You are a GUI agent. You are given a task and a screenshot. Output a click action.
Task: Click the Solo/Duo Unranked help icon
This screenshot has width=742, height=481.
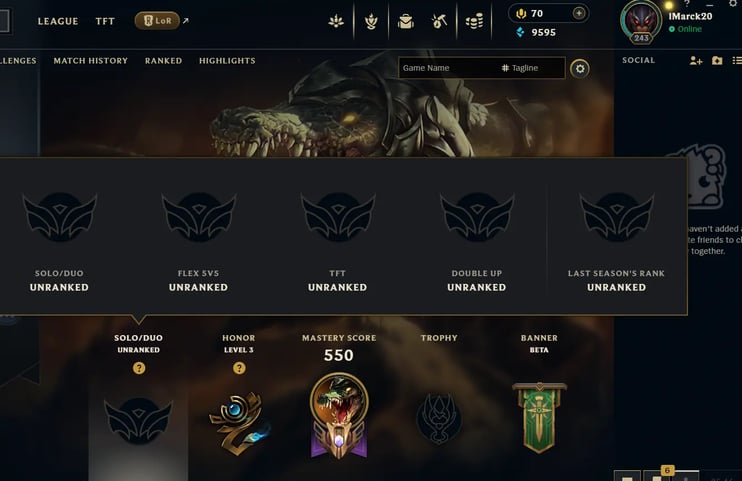pos(139,368)
